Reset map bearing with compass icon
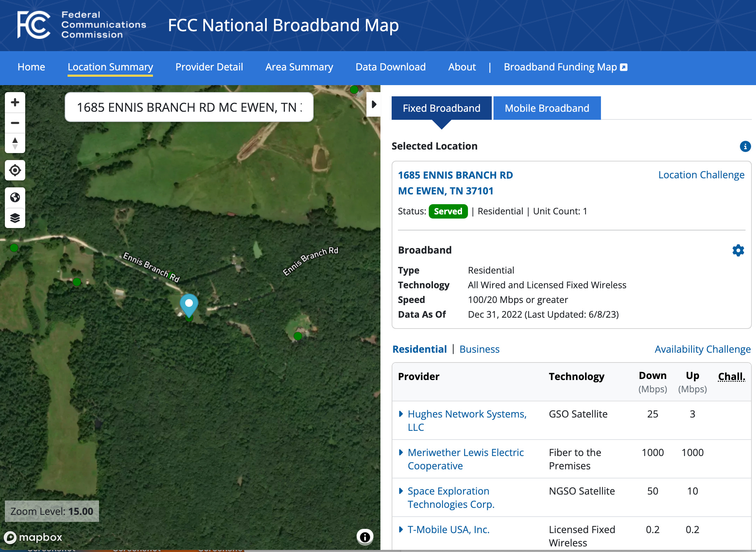 point(15,143)
